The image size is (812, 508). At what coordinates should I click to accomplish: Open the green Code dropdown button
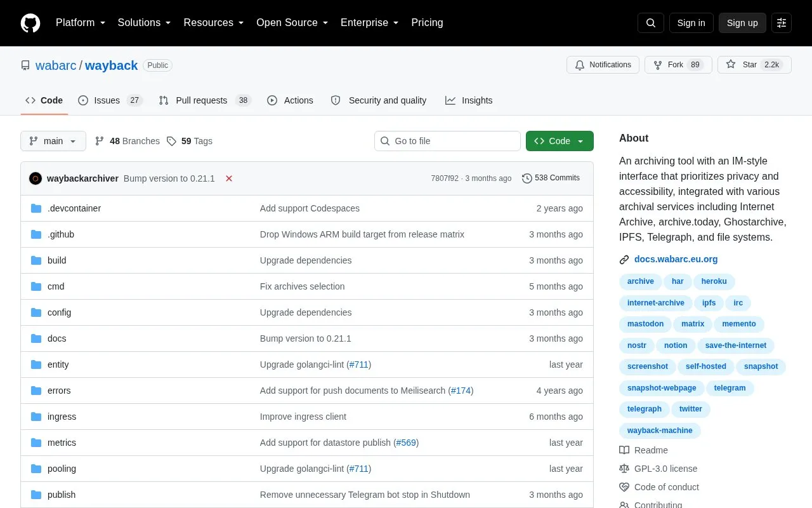point(560,141)
